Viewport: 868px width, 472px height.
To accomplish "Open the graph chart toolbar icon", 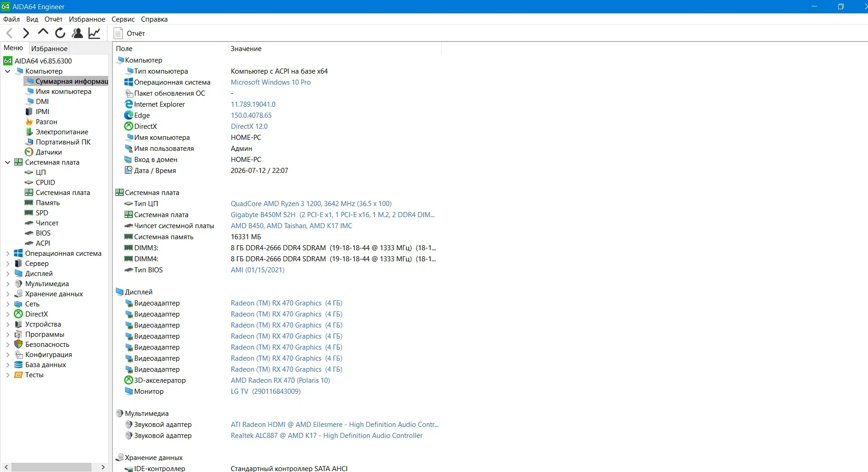I will (94, 33).
